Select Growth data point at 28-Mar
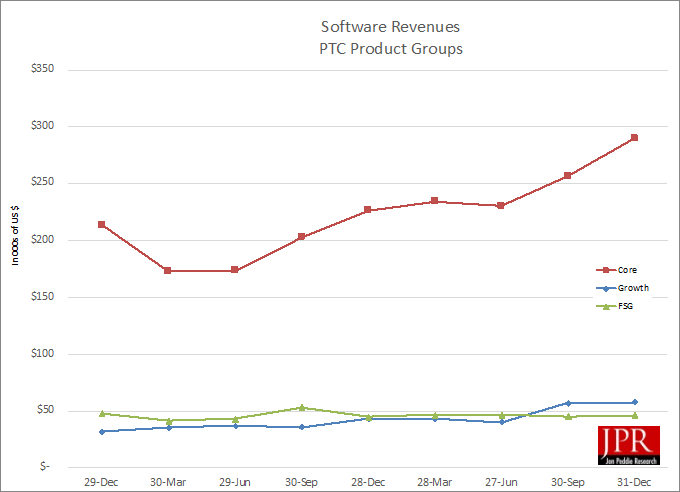The height and width of the screenshot is (492, 680). click(435, 419)
